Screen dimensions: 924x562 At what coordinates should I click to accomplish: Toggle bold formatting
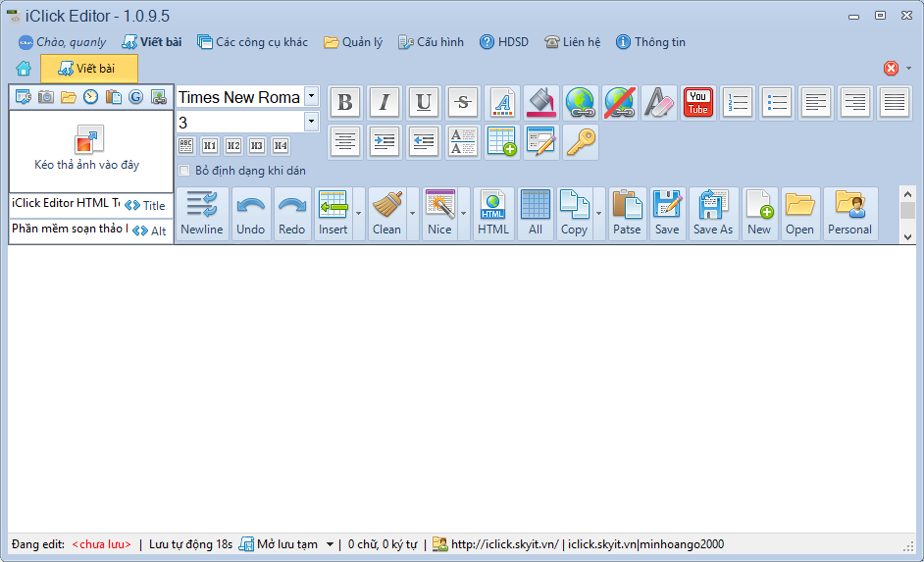[x=345, y=103]
